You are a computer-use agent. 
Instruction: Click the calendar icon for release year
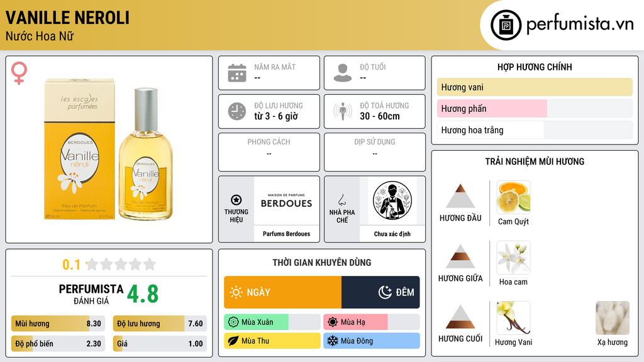tap(237, 73)
